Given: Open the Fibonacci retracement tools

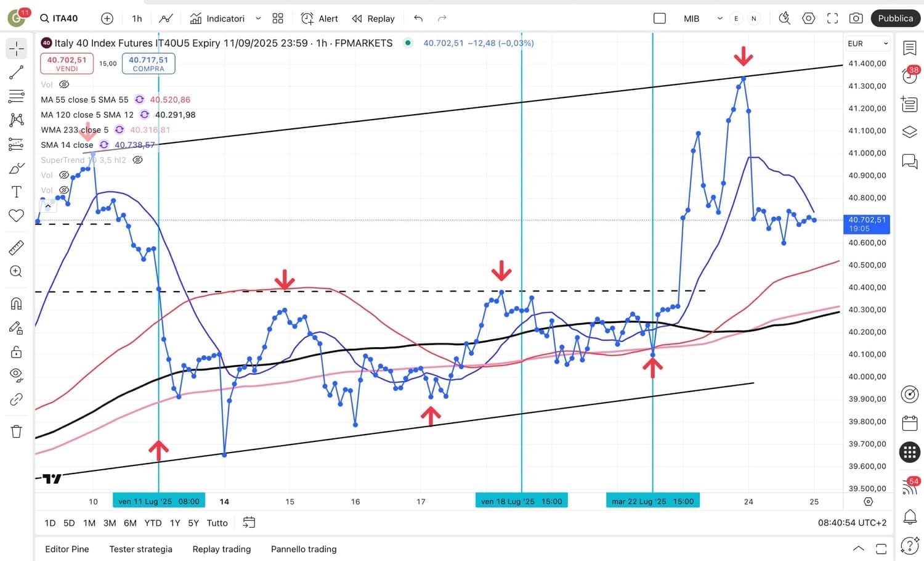Looking at the screenshot, I should tap(17, 96).
